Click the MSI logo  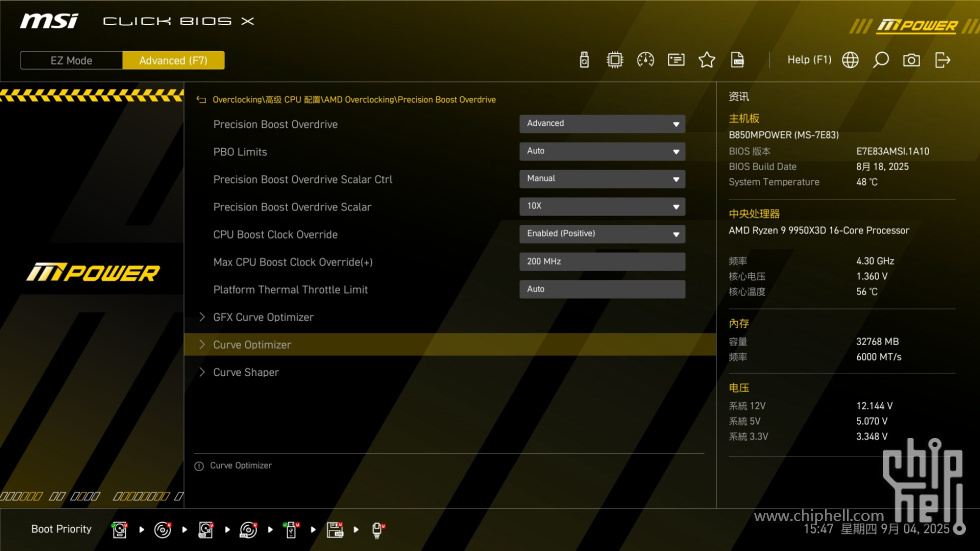click(x=49, y=21)
